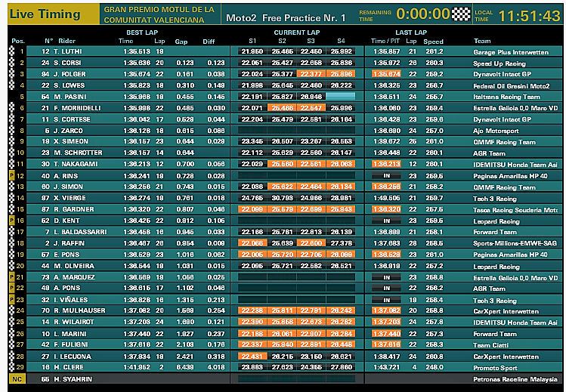Click the remaining time 0:00:00 display
The width and height of the screenshot is (566, 392).
(422, 14)
